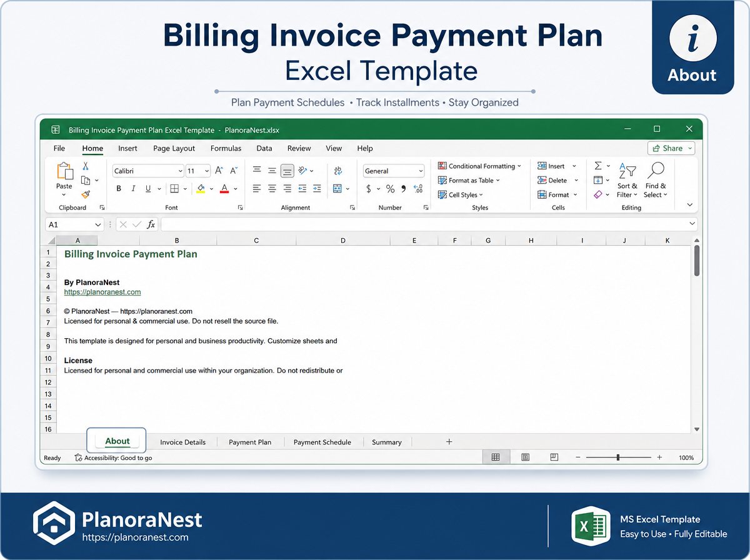Open Format as Table menu
Viewport: 750px width, 560px height.
[x=469, y=181]
